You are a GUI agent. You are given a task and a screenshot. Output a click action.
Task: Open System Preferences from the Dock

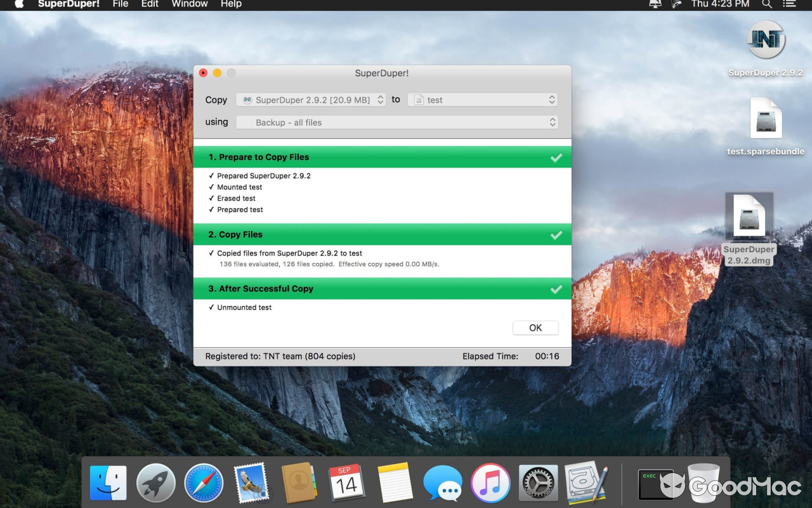537,483
